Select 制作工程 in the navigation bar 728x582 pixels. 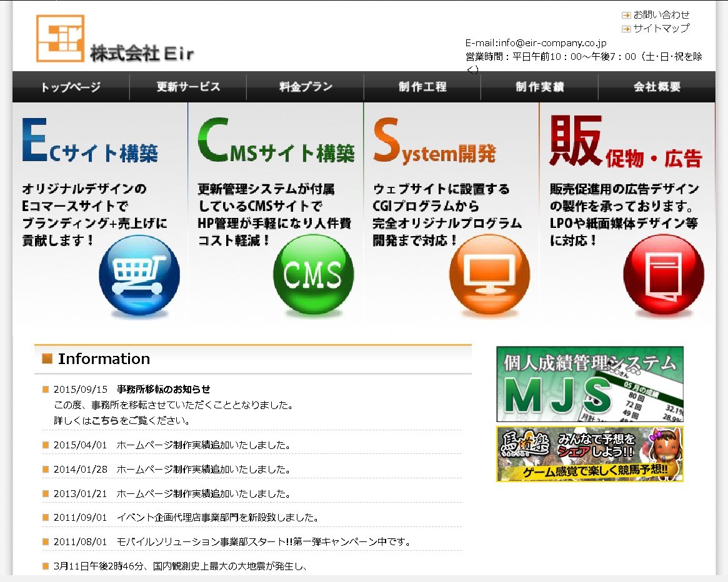tap(422, 87)
